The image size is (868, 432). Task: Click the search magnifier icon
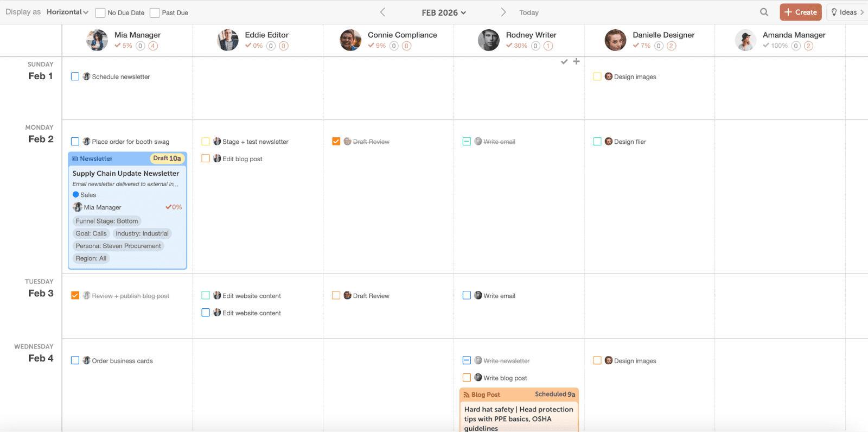click(764, 12)
